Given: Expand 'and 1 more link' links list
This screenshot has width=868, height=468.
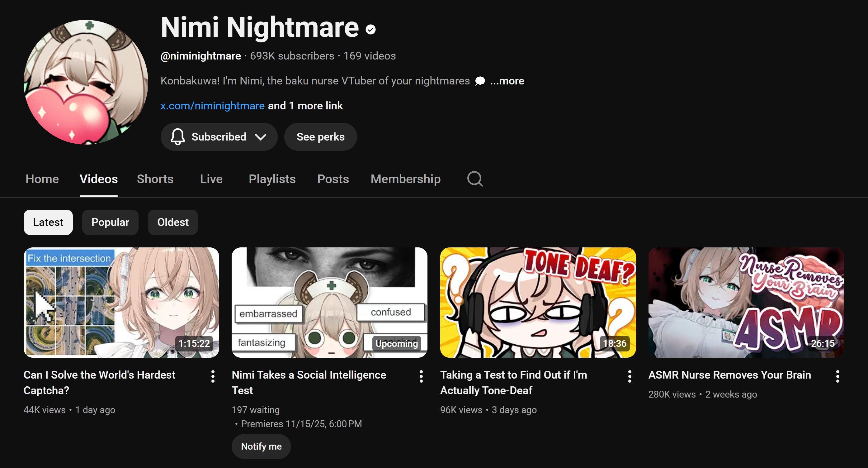Looking at the screenshot, I should [305, 106].
